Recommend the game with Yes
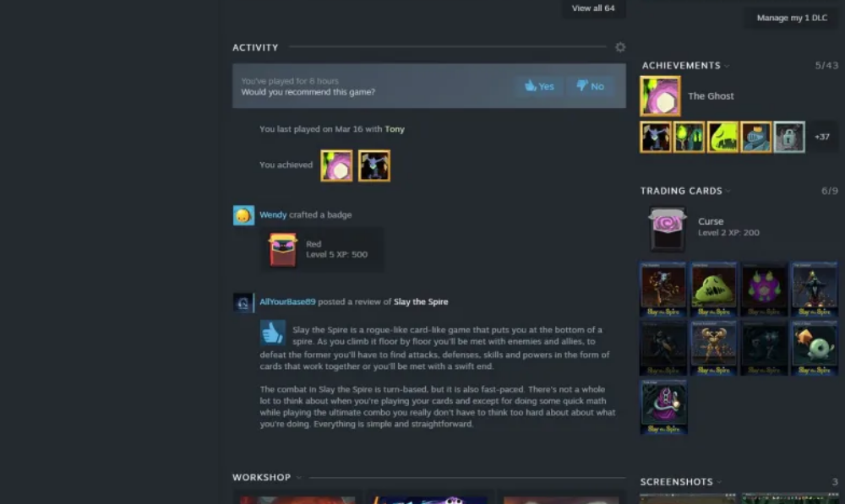Viewport: 845px width, 504px height. [539, 86]
